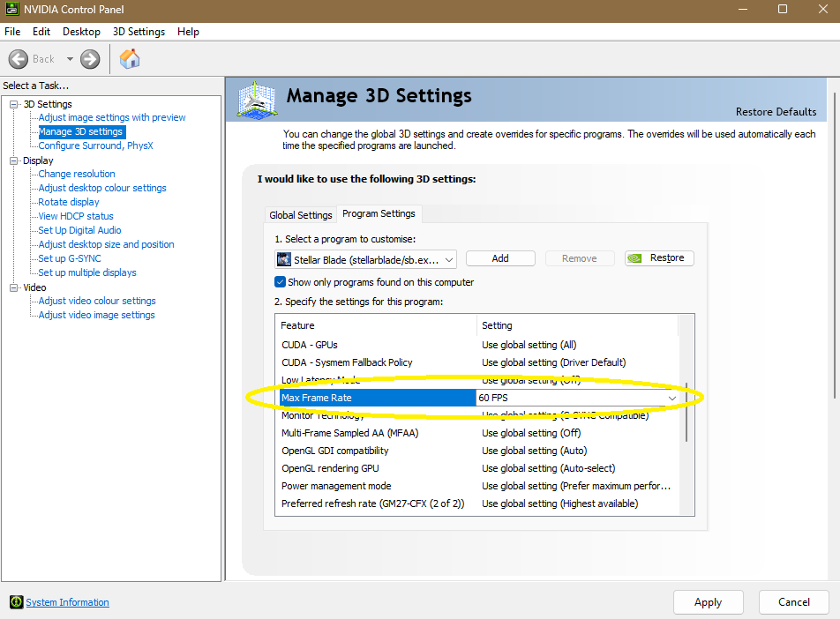
Task: Click the System Information icon
Action: pyautogui.click(x=16, y=602)
